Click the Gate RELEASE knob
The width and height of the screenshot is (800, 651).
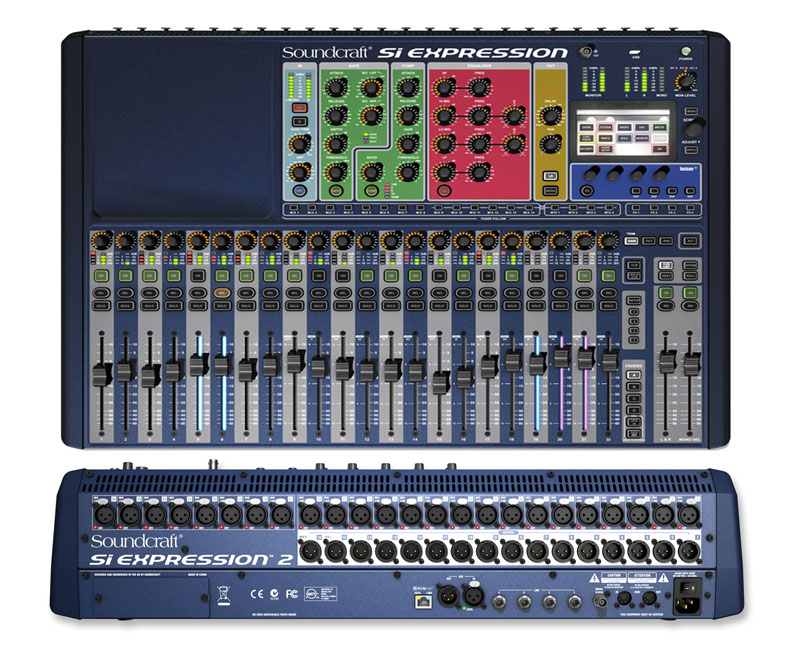tap(336, 116)
